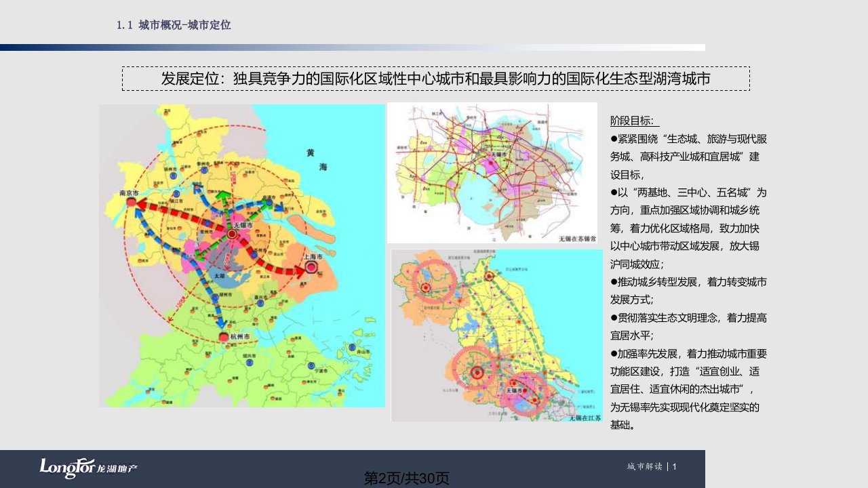
Task: Click the footer label '城市解读 | 1'
Action: point(652,466)
